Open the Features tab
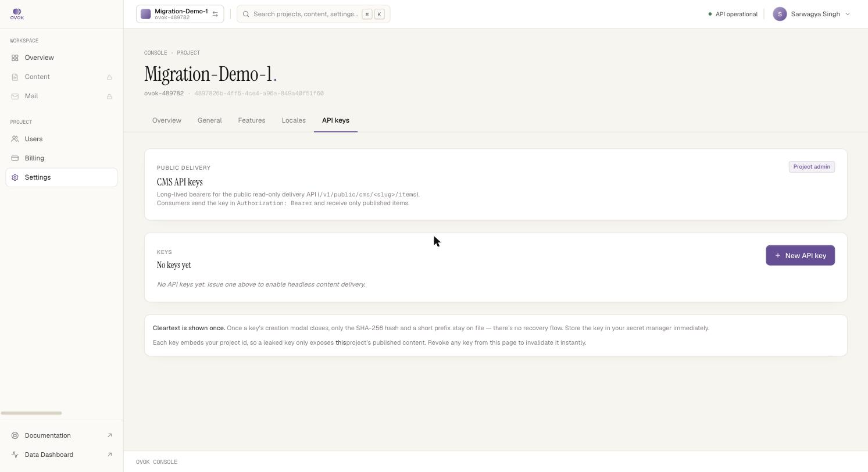Screen dimensions: 868x472 coord(252,120)
